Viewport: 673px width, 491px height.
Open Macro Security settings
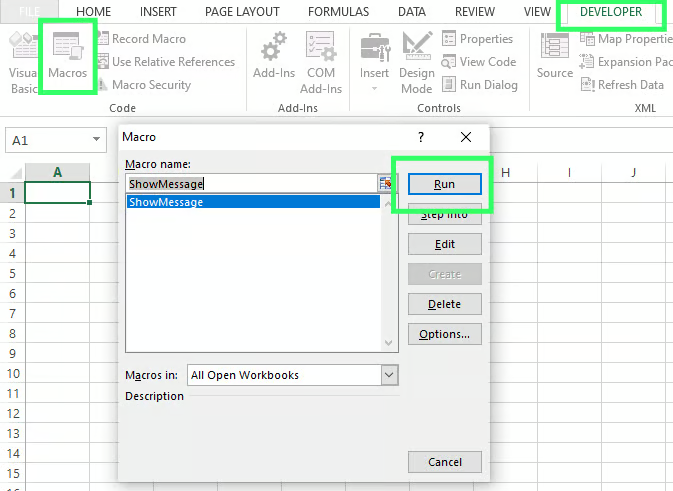pos(150,85)
